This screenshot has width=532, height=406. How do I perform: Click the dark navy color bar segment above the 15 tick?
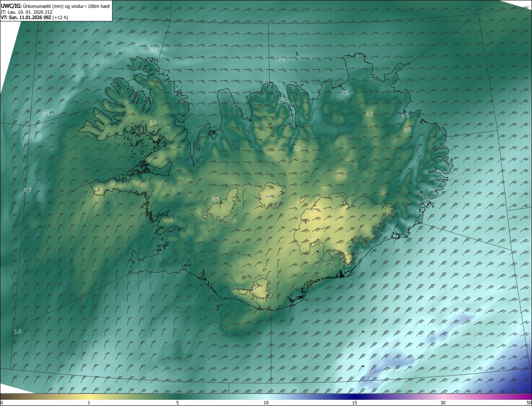coord(355,397)
